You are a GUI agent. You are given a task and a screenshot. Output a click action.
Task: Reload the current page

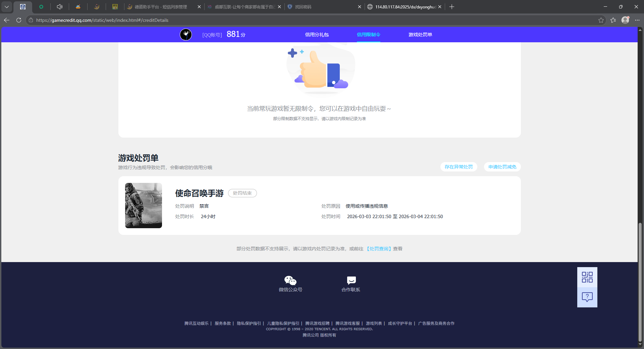(19, 20)
